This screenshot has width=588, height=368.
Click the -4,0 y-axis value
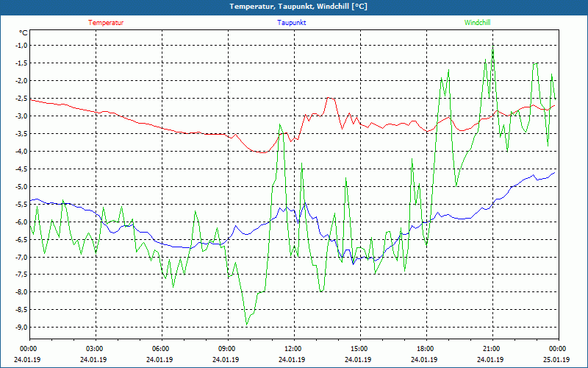21,152
